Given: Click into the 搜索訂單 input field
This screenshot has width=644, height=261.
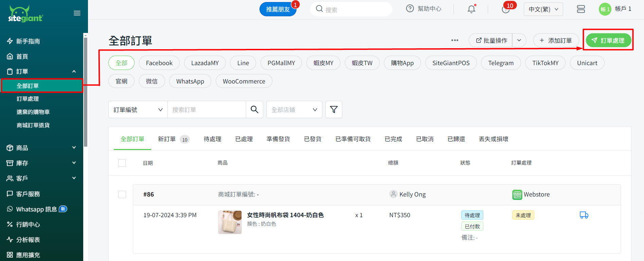Looking at the screenshot, I should coord(207,110).
